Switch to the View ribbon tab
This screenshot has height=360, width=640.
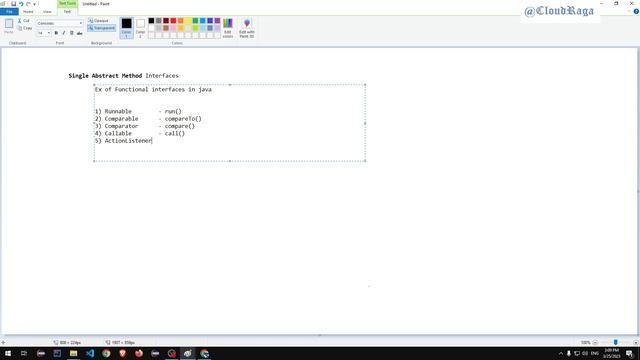click(47, 12)
